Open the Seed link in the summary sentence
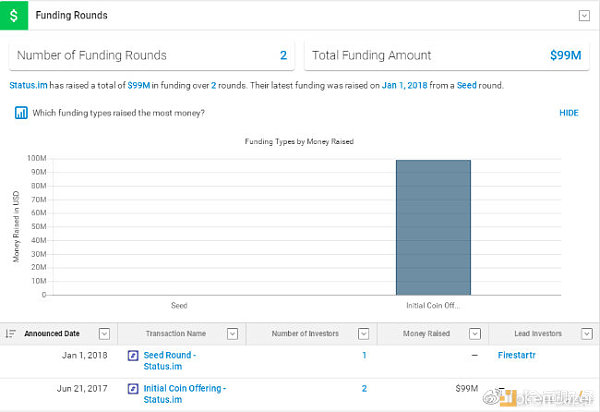The width and height of the screenshot is (600, 412). click(x=466, y=85)
